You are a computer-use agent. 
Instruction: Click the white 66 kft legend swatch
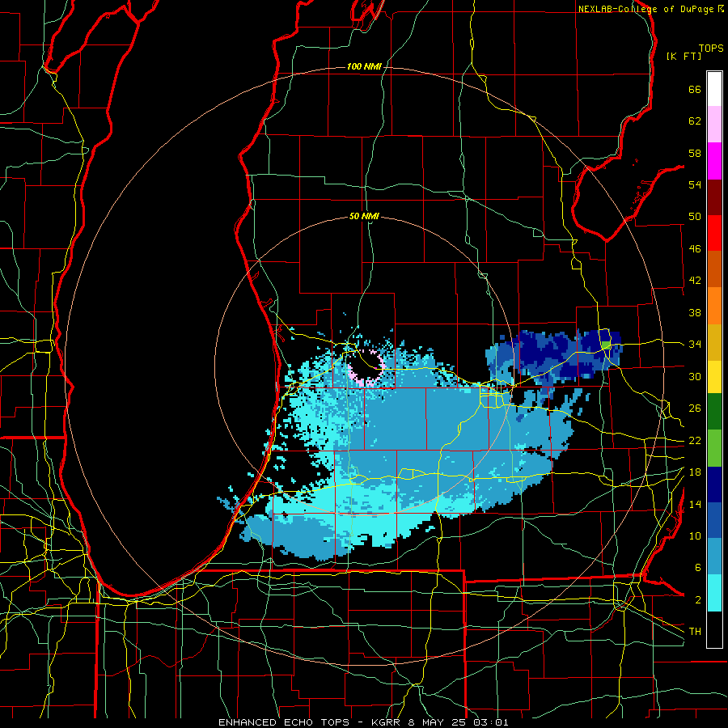click(x=714, y=89)
